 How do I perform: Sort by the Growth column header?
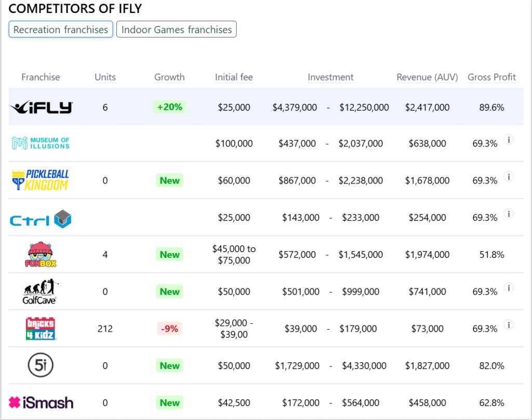coord(169,77)
